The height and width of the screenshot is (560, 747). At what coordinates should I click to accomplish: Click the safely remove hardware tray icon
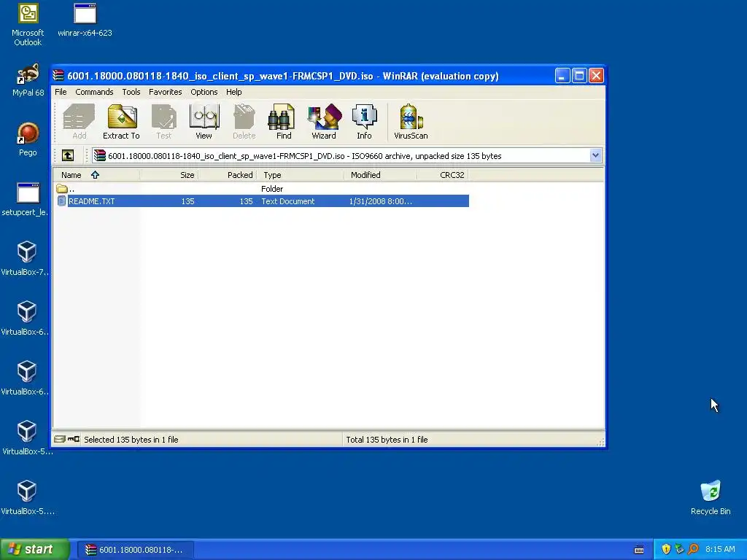(x=679, y=549)
